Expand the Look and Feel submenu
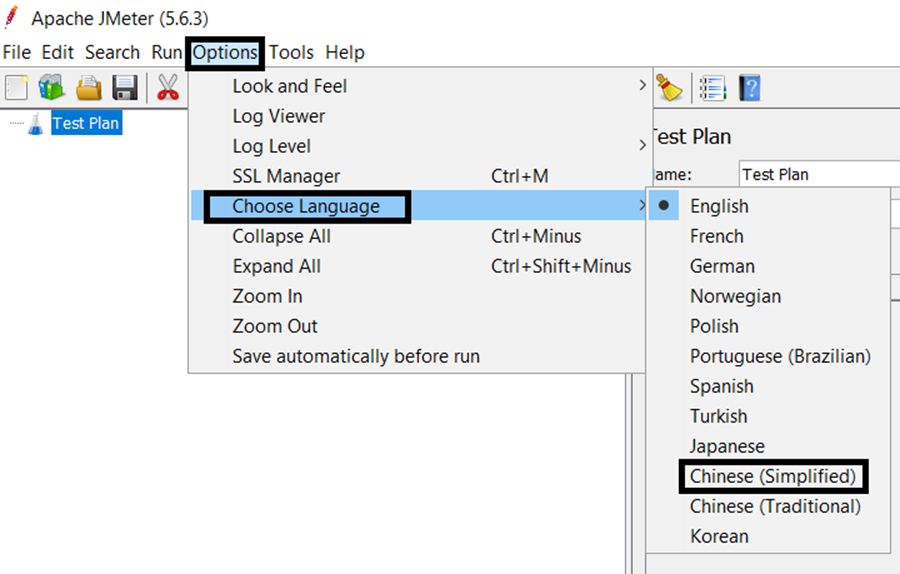900x574 pixels. tap(289, 86)
